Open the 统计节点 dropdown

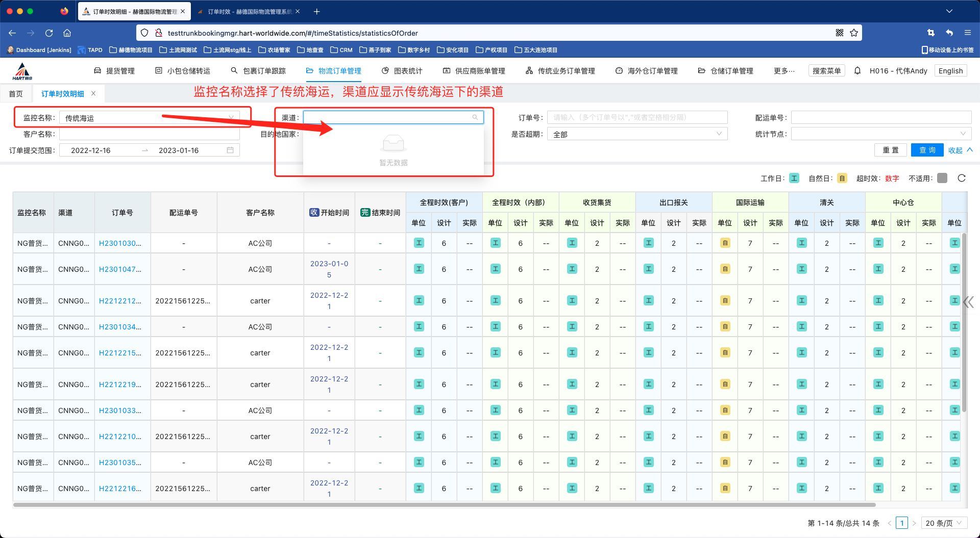[x=880, y=134]
